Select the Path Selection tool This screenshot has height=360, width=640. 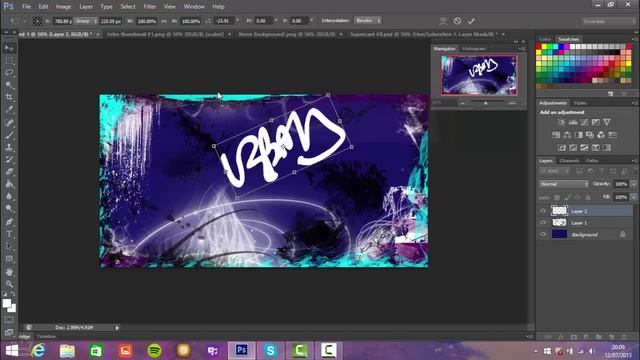tap(9, 246)
